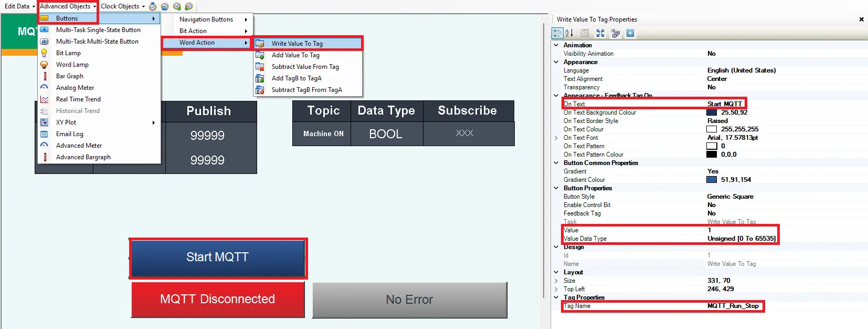Open the Clock Objects dropdown menu
Viewport: 868px width, 329px height.
click(123, 6)
